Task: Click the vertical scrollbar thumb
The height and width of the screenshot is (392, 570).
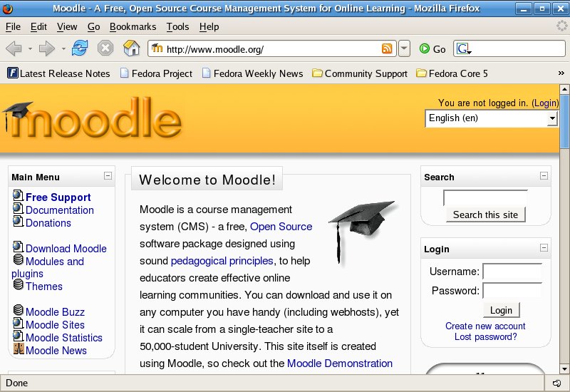Action: tap(564, 121)
